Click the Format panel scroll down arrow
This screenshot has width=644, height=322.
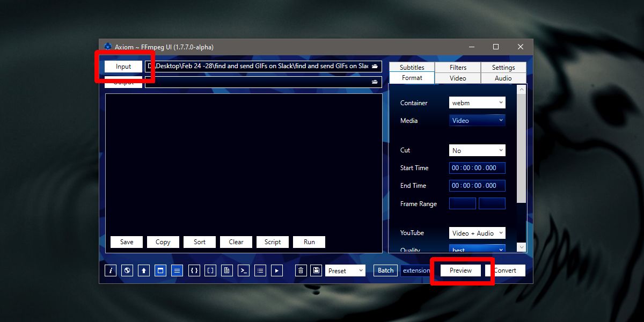521,247
